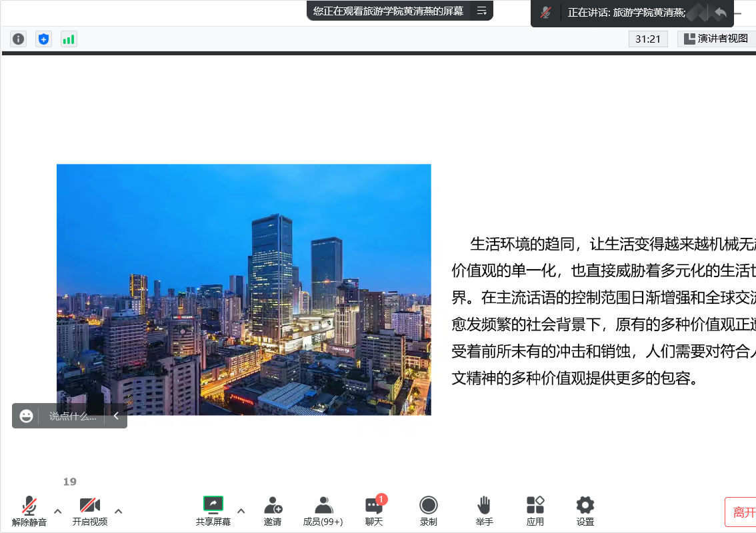Image resolution: width=756 pixels, height=533 pixels.
Task: Open the Apps (应用) icon
Action: (x=535, y=510)
